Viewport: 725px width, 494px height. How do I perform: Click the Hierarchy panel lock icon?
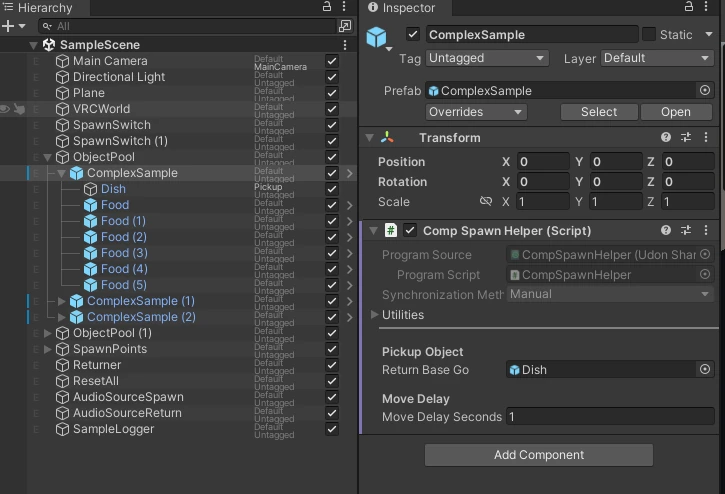(x=327, y=6)
